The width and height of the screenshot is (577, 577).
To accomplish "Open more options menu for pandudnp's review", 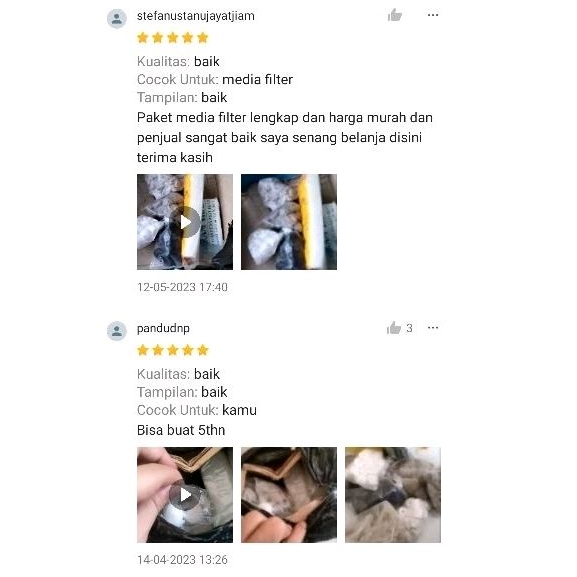I will (x=433, y=328).
